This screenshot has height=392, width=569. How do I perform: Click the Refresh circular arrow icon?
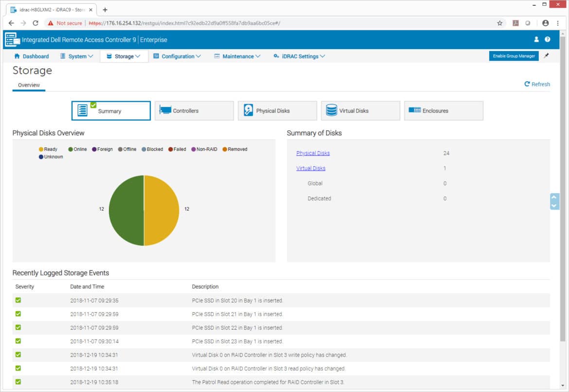coord(527,84)
